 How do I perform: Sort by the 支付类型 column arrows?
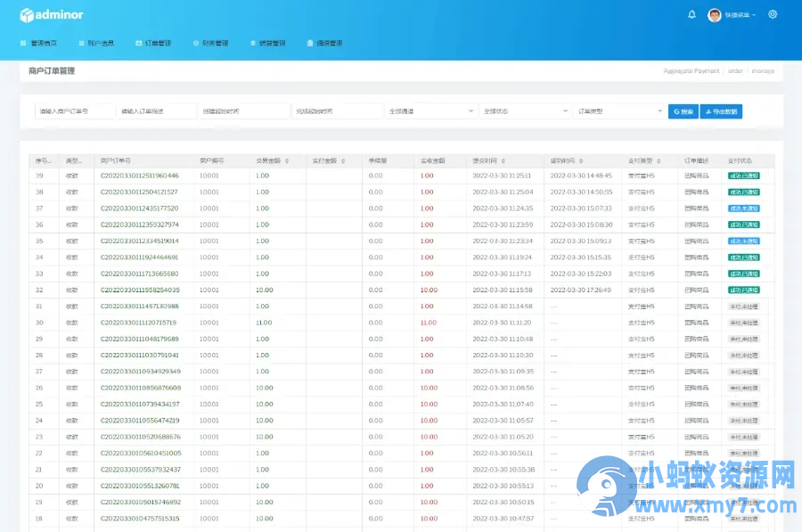pos(659,160)
